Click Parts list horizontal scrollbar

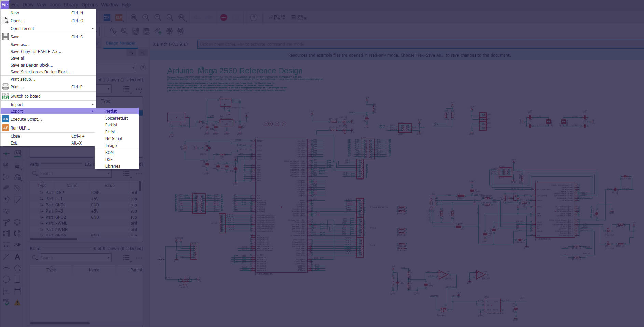click(54, 239)
